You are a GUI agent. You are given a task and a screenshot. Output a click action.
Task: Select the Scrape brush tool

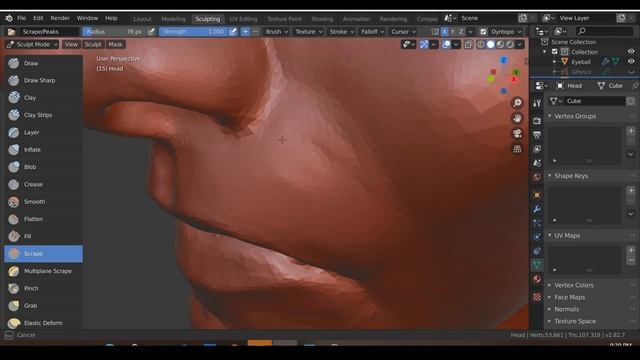click(43, 254)
